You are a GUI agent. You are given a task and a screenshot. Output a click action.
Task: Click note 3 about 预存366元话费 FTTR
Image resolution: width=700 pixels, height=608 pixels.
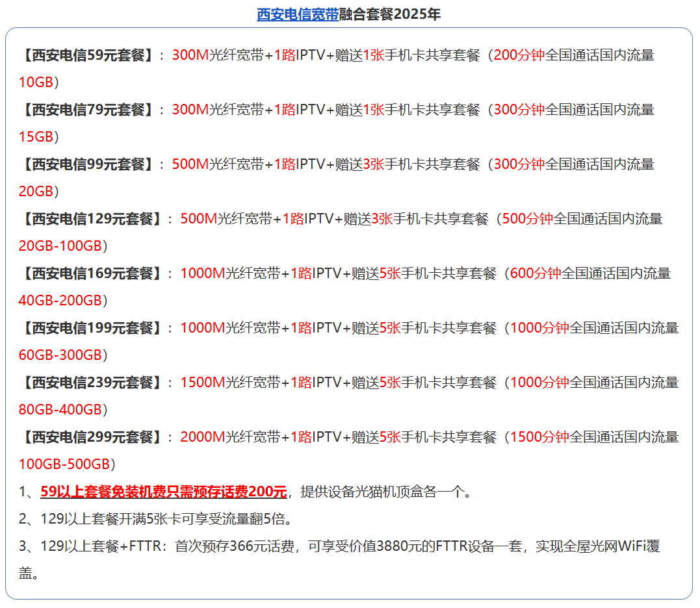[338, 546]
